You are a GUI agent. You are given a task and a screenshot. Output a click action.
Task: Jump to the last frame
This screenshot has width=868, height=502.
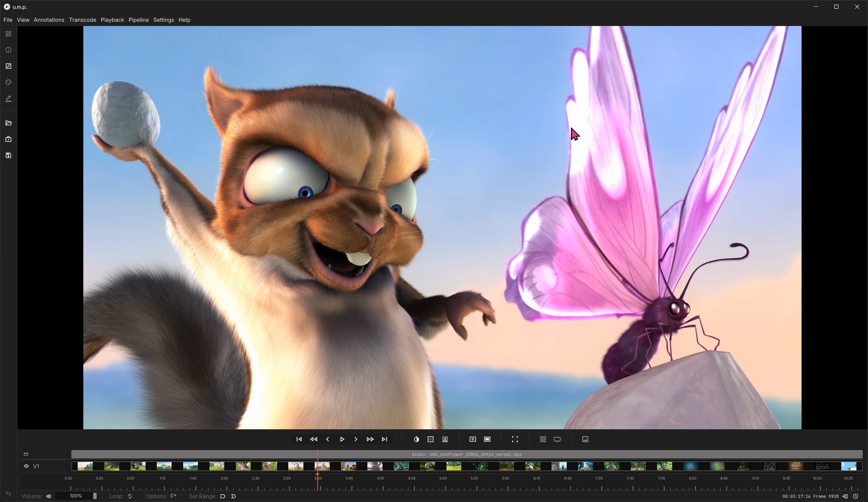[x=385, y=439]
